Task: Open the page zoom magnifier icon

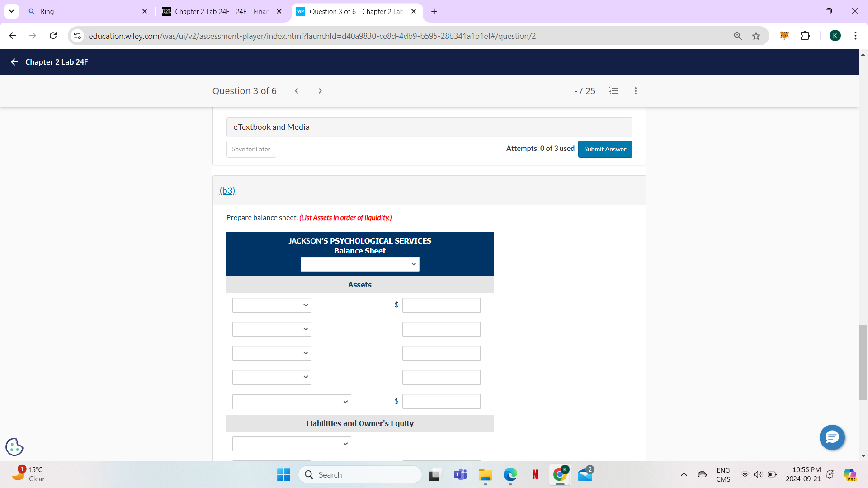Action: tap(738, 36)
